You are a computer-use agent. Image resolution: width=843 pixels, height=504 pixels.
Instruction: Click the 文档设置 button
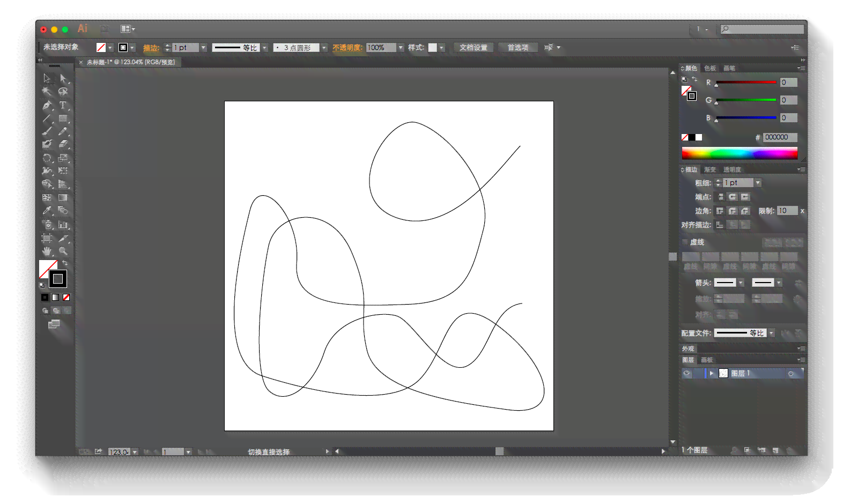pos(474,48)
